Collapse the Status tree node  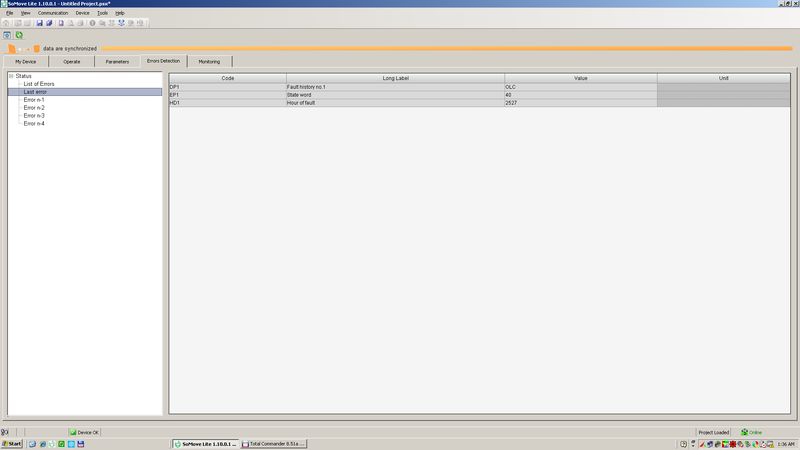(x=11, y=76)
